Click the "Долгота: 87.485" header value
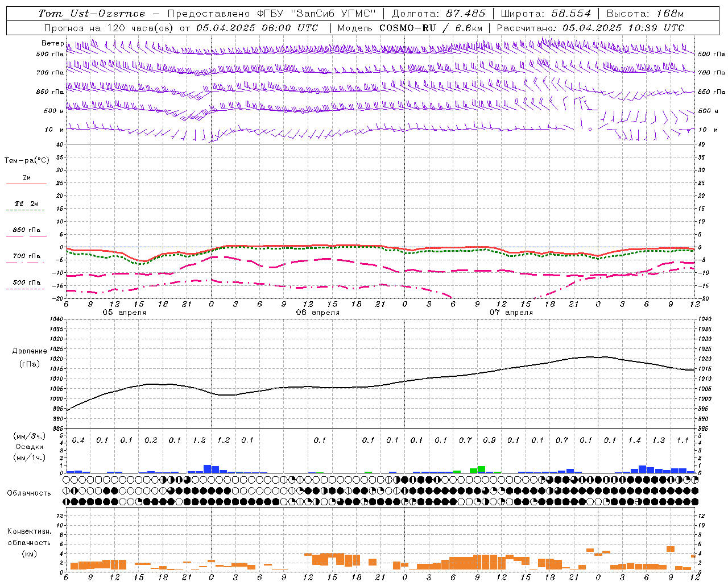Screen dimensions: 728x582 point(439,14)
